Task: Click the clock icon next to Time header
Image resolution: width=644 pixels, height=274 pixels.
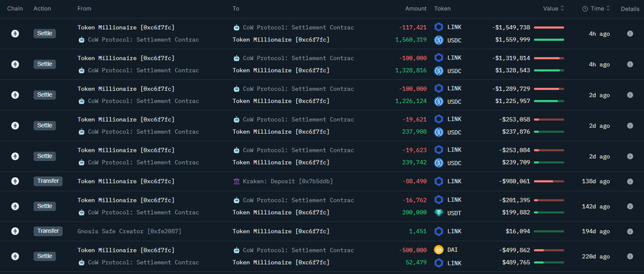Action: (585, 9)
